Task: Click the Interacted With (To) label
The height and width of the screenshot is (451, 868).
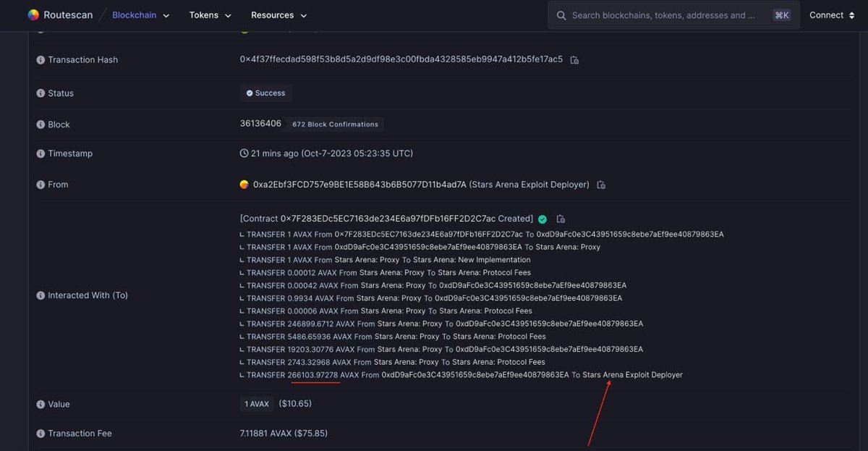Action: pos(88,295)
